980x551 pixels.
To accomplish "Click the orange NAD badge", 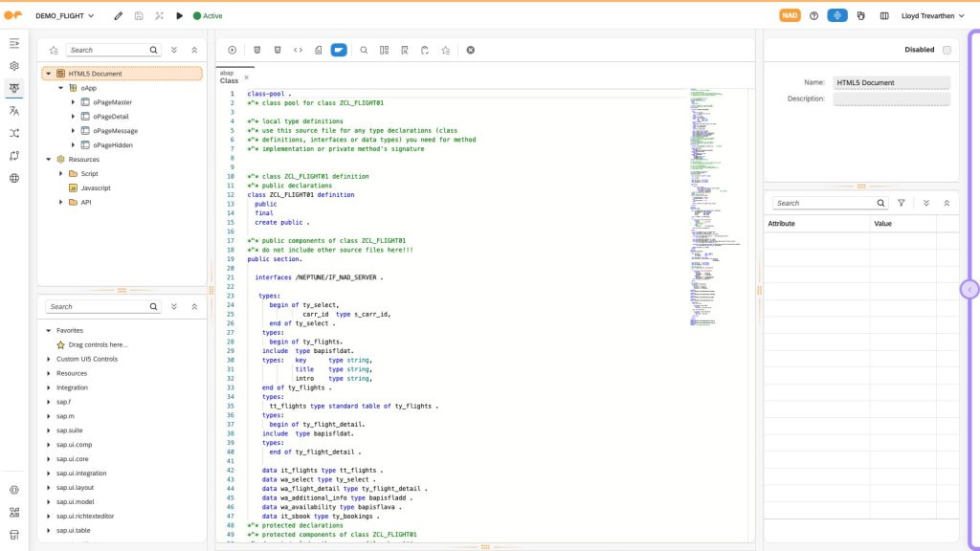I will coord(790,15).
